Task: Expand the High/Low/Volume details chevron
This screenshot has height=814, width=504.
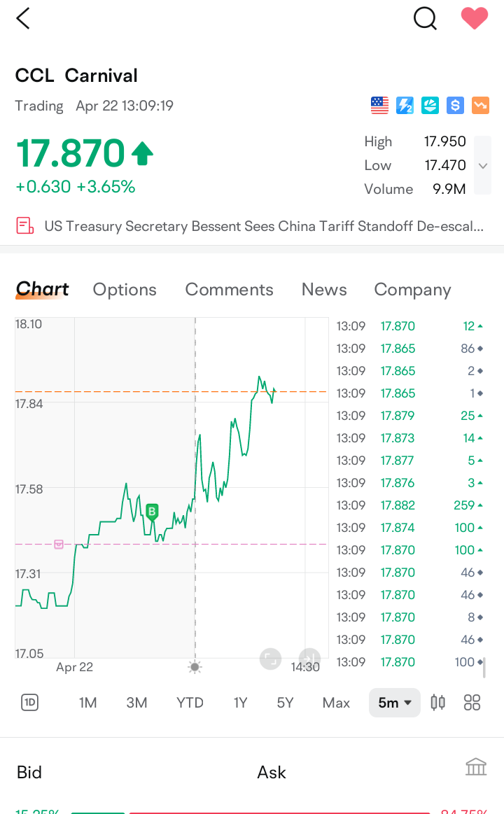Action: tap(483, 166)
